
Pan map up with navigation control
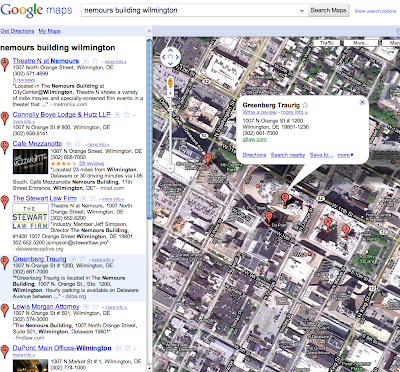click(x=170, y=51)
